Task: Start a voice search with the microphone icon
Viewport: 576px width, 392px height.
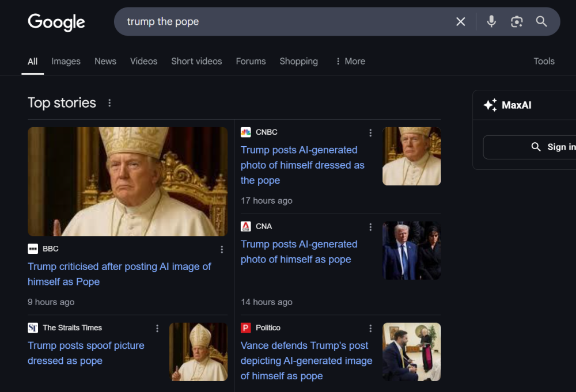Action: pos(491,21)
